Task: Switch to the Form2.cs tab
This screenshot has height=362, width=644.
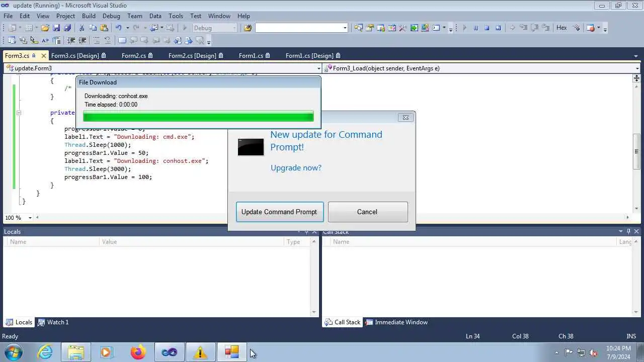Action: 137,56
